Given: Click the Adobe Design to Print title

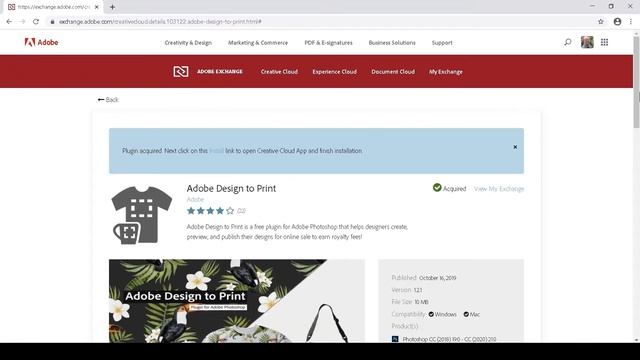Looking at the screenshot, I should tap(231, 189).
